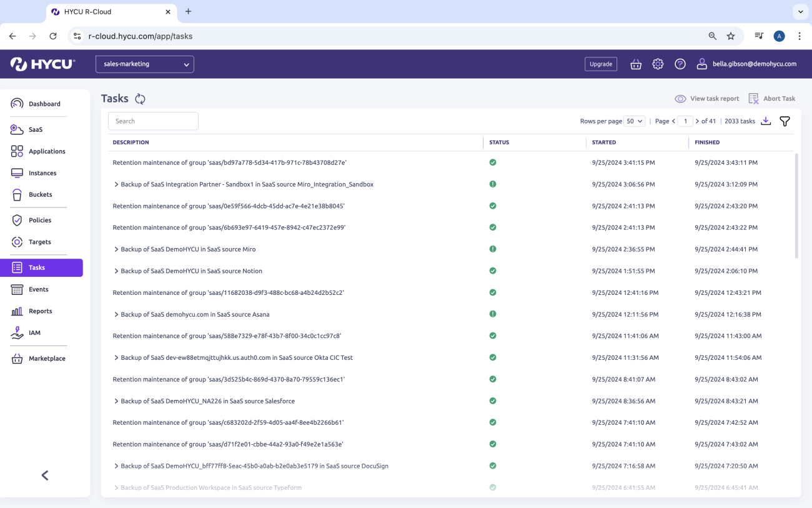Click the HYCU logo
This screenshot has height=508, width=812.
42,64
